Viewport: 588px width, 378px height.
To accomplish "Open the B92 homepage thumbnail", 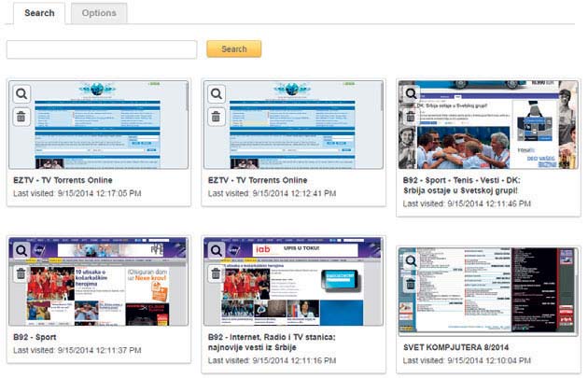I will coord(294,282).
